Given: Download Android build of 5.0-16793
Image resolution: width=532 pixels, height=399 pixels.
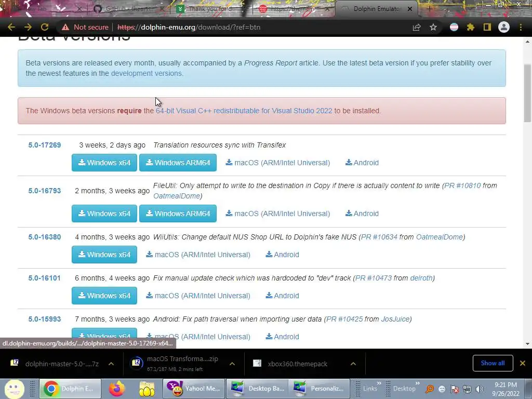Looking at the screenshot, I should pos(362,214).
